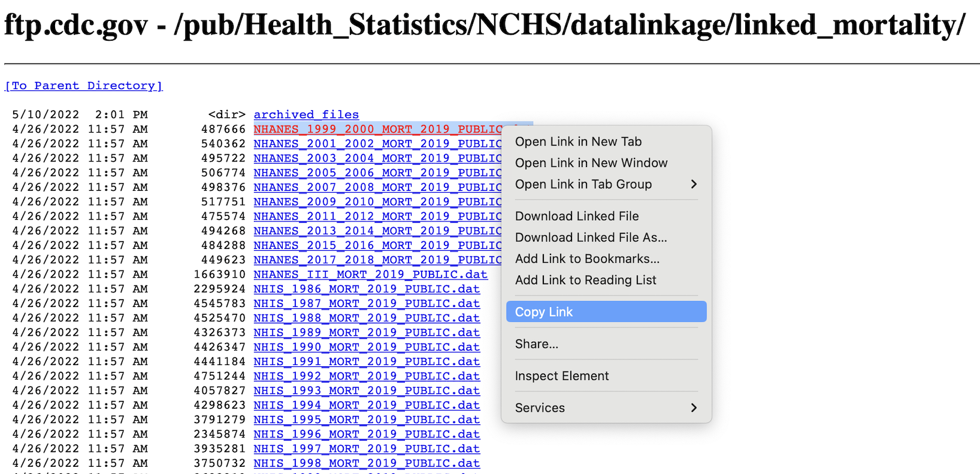Click the highlighted NHANES_1999_2000 file link

[x=377, y=129]
